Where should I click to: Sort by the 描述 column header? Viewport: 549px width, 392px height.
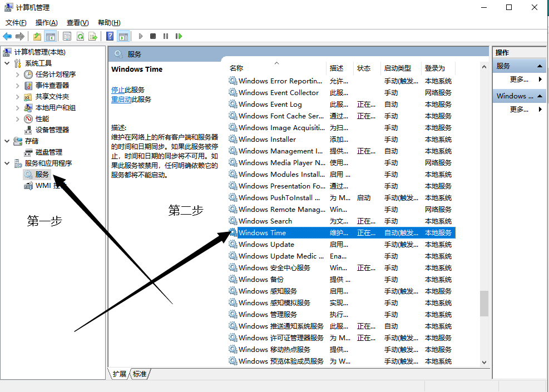click(x=340, y=68)
